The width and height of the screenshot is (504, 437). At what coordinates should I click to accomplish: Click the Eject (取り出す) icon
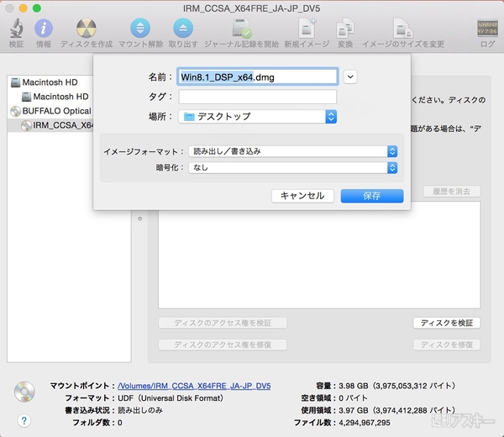click(183, 28)
